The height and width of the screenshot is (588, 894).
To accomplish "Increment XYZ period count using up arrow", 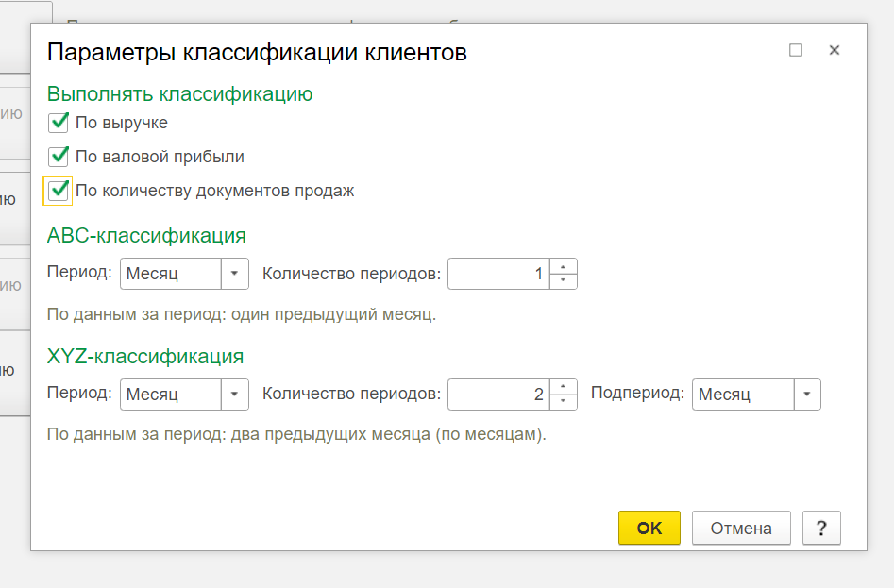I will click(x=563, y=387).
